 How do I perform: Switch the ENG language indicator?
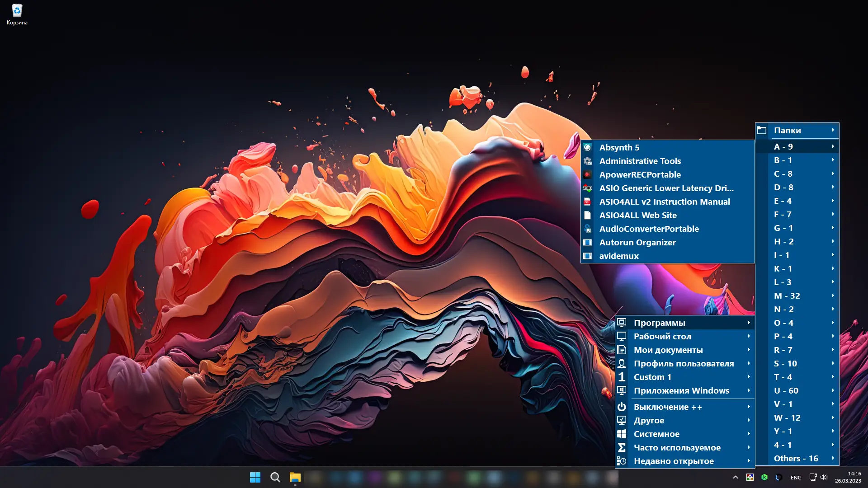[x=796, y=477]
